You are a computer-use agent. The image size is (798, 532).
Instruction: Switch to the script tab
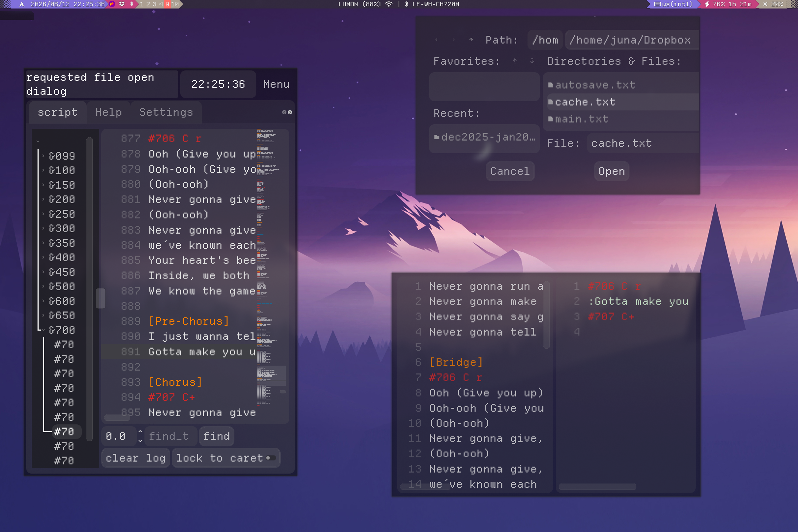pyautogui.click(x=58, y=112)
